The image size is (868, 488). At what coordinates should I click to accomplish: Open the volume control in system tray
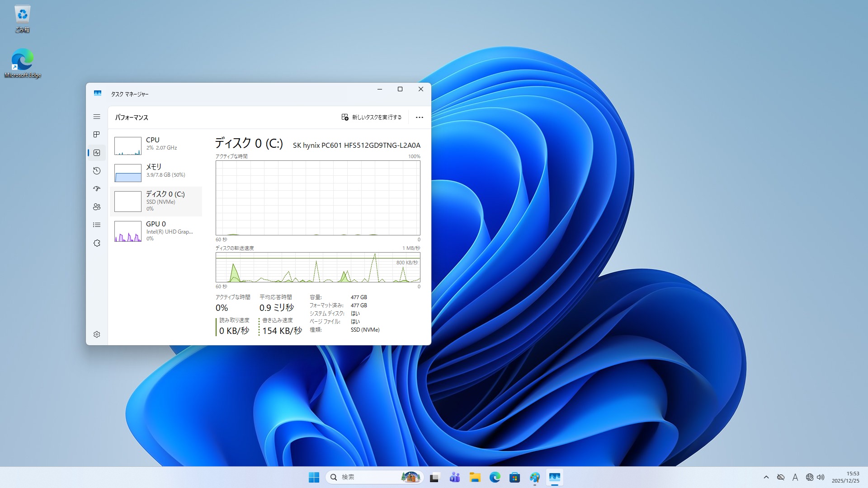point(821,477)
